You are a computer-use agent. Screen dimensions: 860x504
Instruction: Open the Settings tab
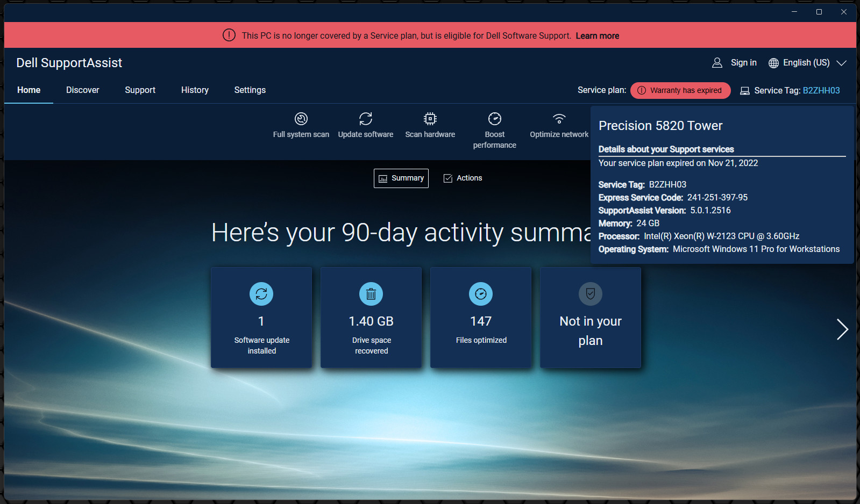250,90
